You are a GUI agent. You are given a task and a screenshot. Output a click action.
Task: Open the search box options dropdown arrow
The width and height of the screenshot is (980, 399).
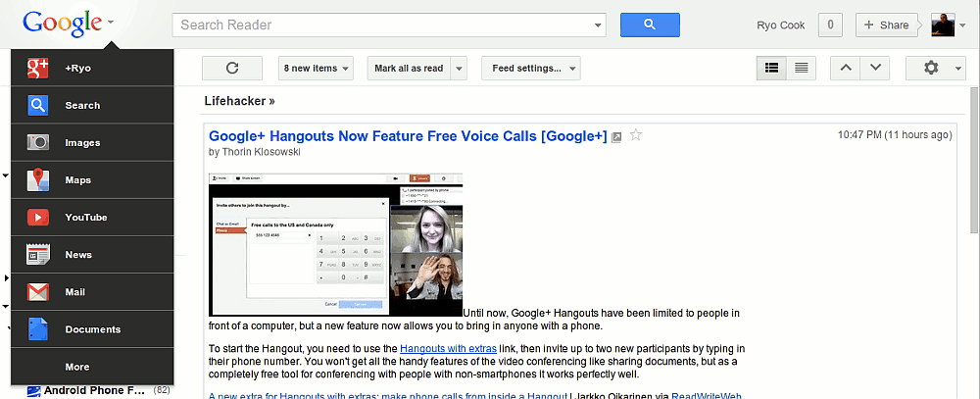point(598,25)
